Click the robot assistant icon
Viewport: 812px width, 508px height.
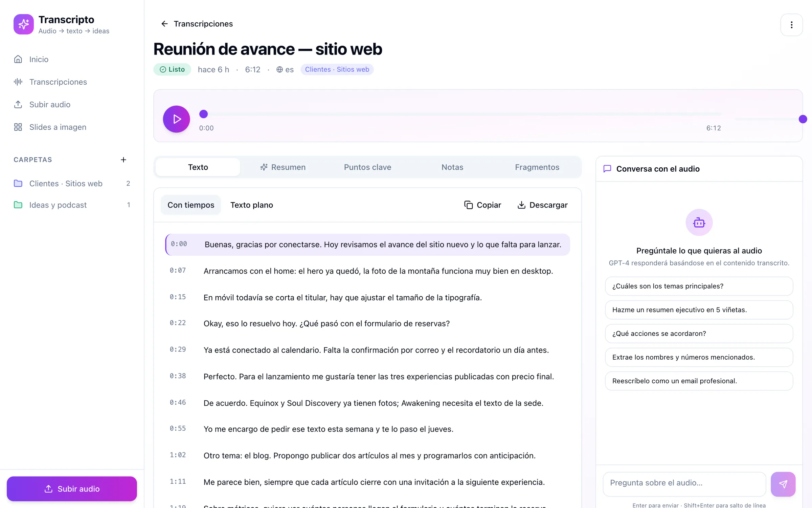pos(699,223)
